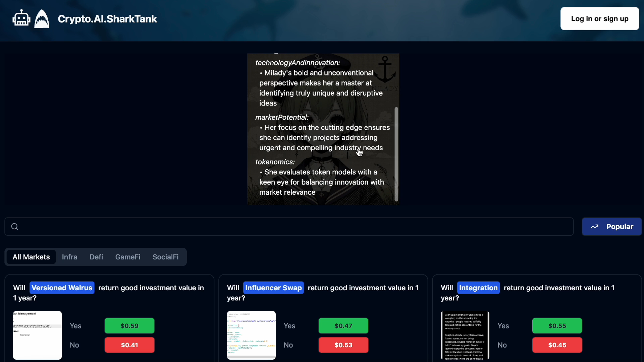This screenshot has height=362, width=644.
Task: Open Versioned Walrus thumbnail image
Action: (x=37, y=335)
